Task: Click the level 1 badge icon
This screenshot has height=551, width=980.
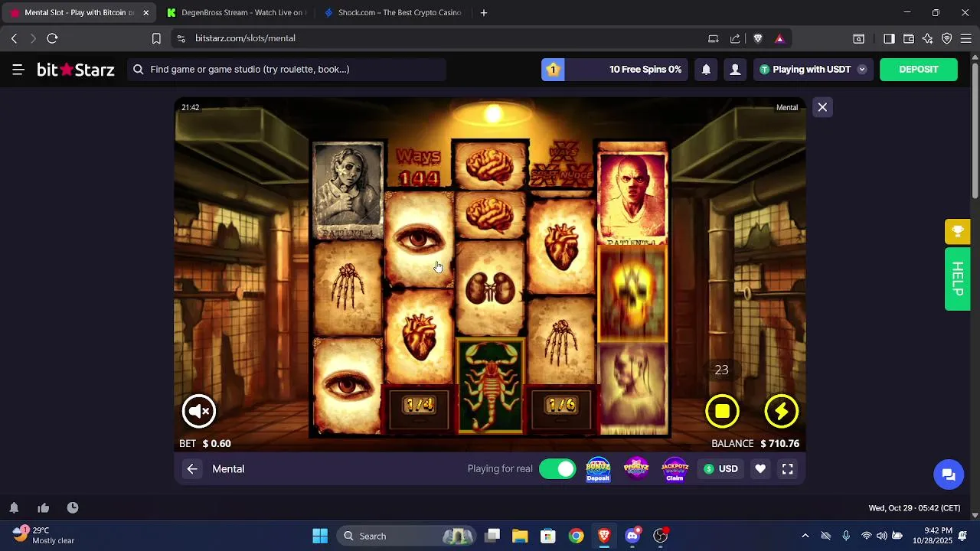Action: tap(553, 70)
